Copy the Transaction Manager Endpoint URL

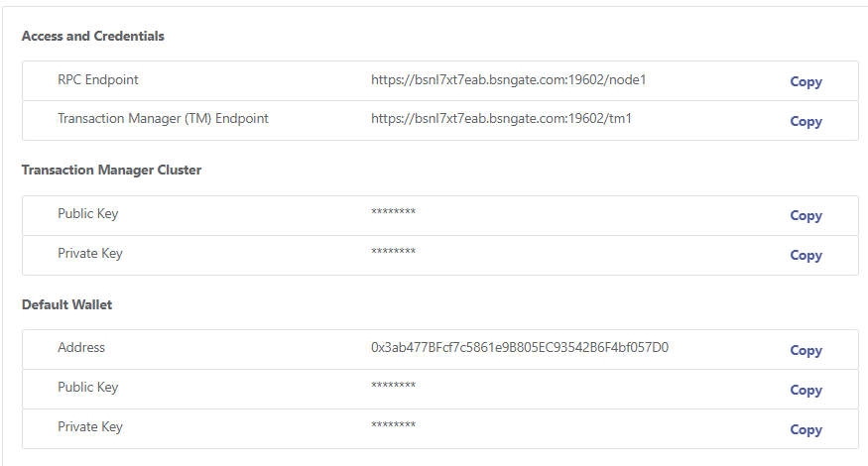tap(806, 122)
